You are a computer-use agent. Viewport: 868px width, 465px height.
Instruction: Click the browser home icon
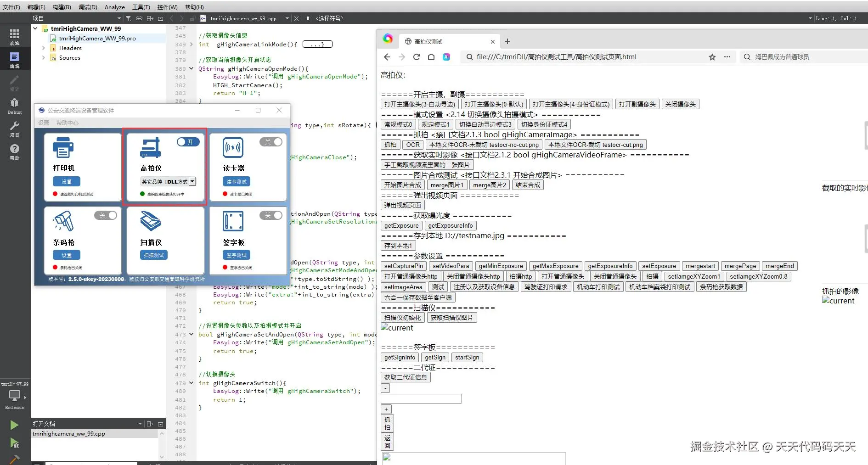[x=431, y=57]
